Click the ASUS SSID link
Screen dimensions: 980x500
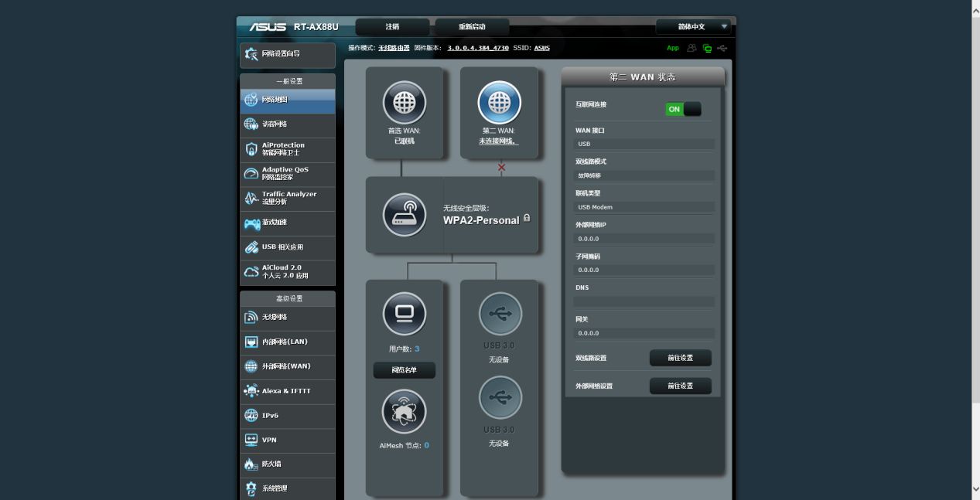[541, 48]
